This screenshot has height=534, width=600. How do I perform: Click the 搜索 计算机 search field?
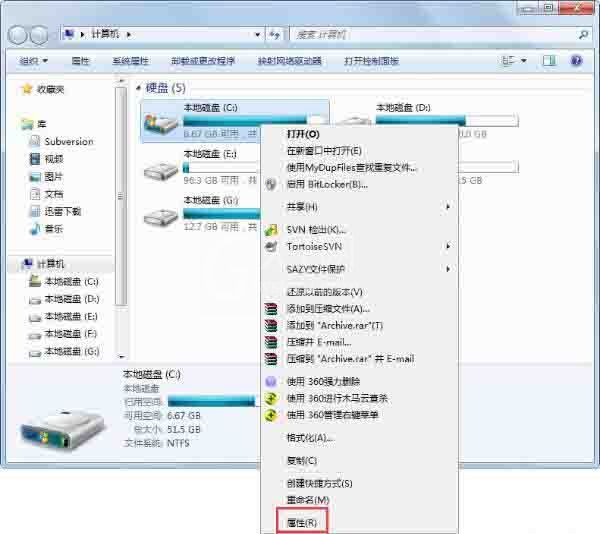coord(432,35)
